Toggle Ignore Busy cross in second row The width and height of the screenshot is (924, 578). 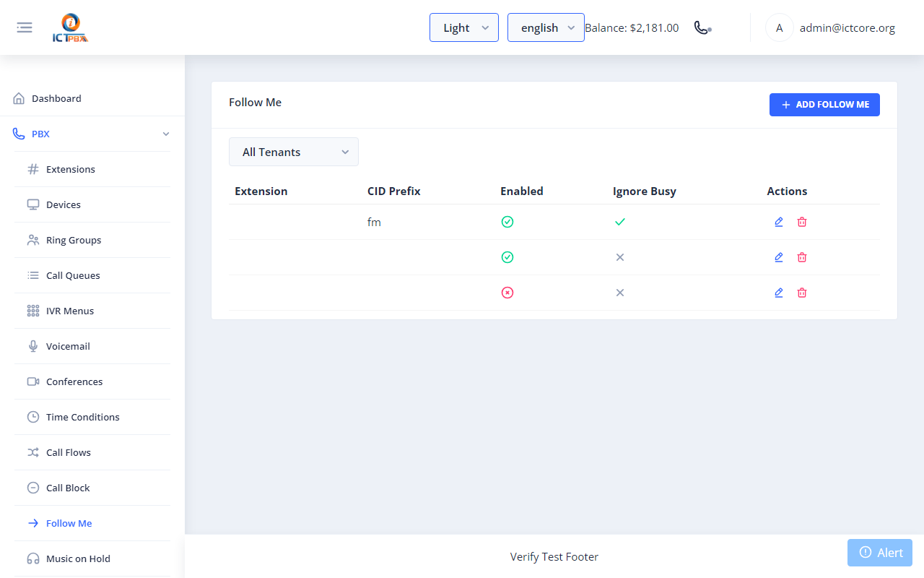point(620,257)
